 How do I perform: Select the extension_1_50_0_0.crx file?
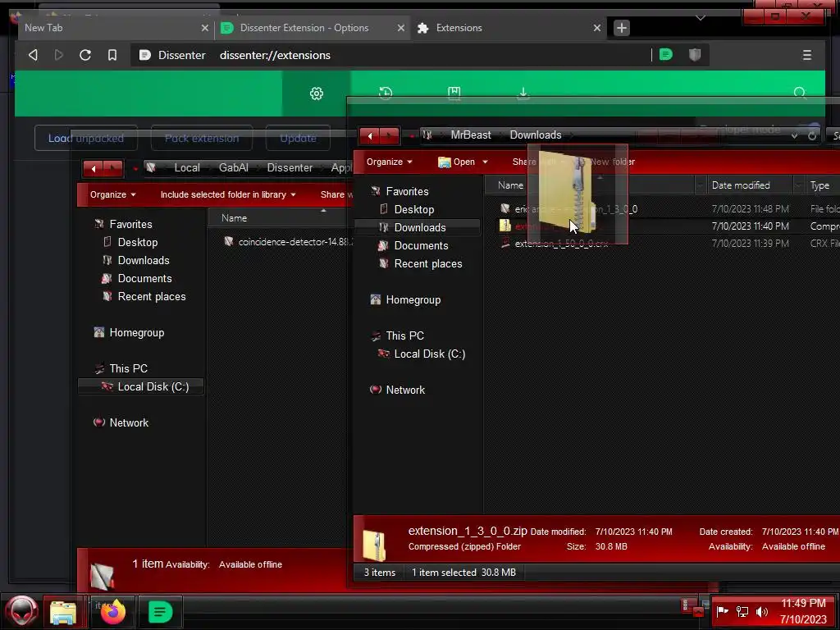click(x=561, y=244)
